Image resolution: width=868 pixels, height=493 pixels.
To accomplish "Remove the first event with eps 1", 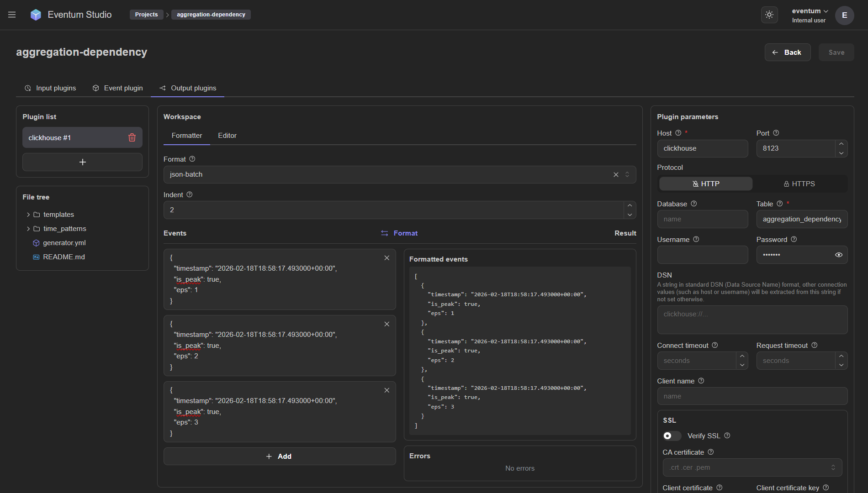I will (x=386, y=258).
